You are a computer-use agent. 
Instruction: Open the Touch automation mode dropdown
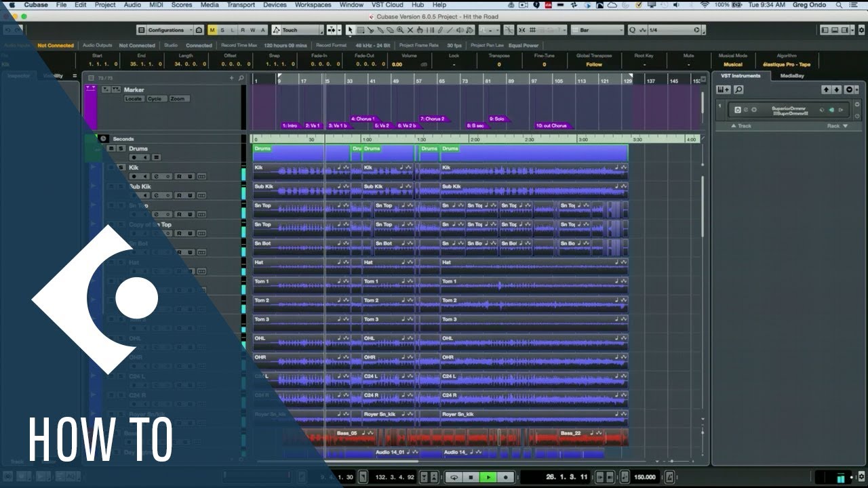pyautogui.click(x=298, y=30)
